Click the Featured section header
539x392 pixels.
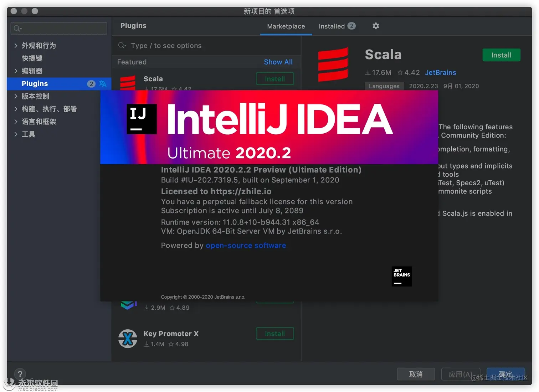132,62
